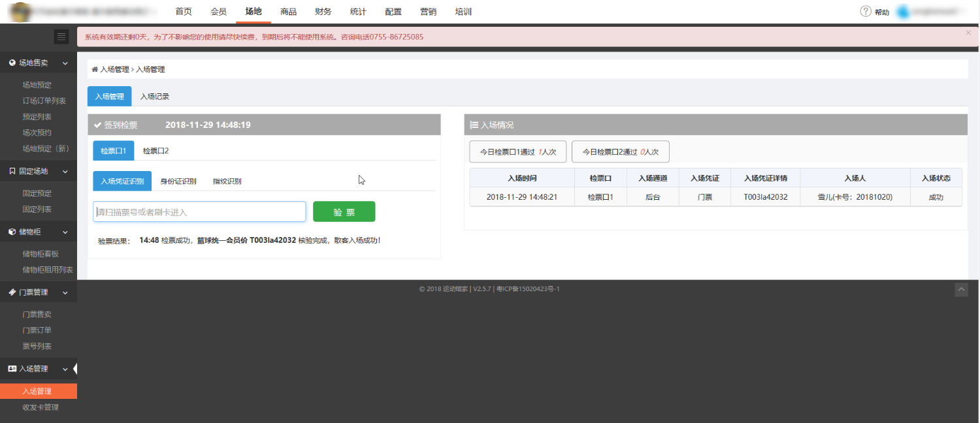Viewport: 980px width, 423px height.
Task: Close the red expiry warning banner
Action: pyautogui.click(x=968, y=33)
